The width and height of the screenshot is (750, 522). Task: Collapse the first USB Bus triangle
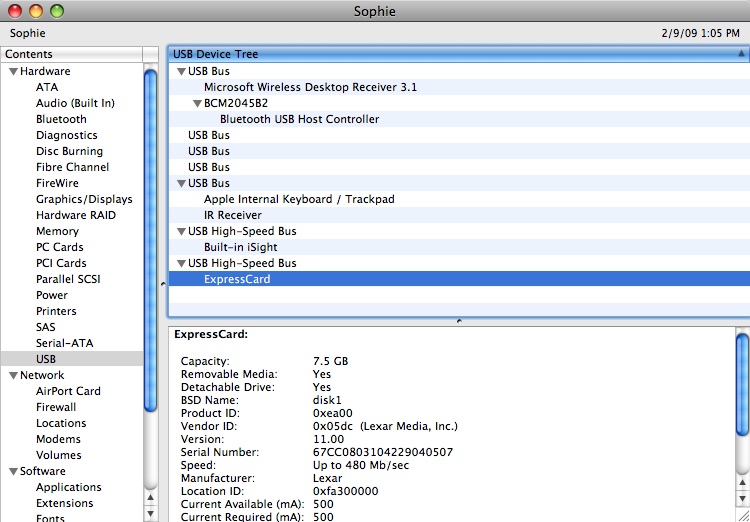[181, 72]
